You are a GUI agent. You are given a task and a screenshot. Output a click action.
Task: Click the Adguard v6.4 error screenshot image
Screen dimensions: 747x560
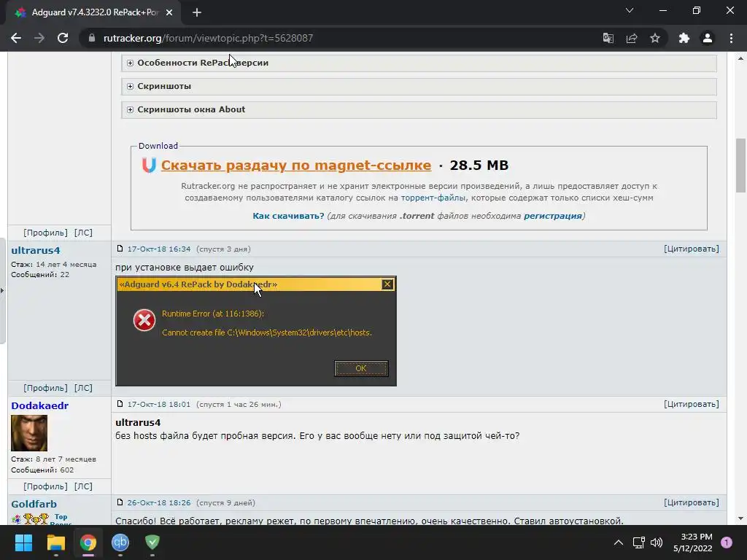256,332
